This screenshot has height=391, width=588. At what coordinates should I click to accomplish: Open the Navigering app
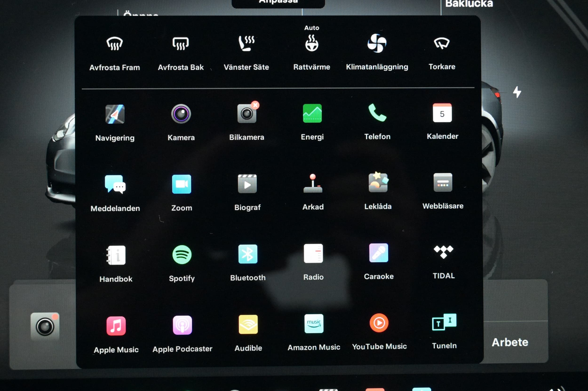pyautogui.click(x=115, y=114)
